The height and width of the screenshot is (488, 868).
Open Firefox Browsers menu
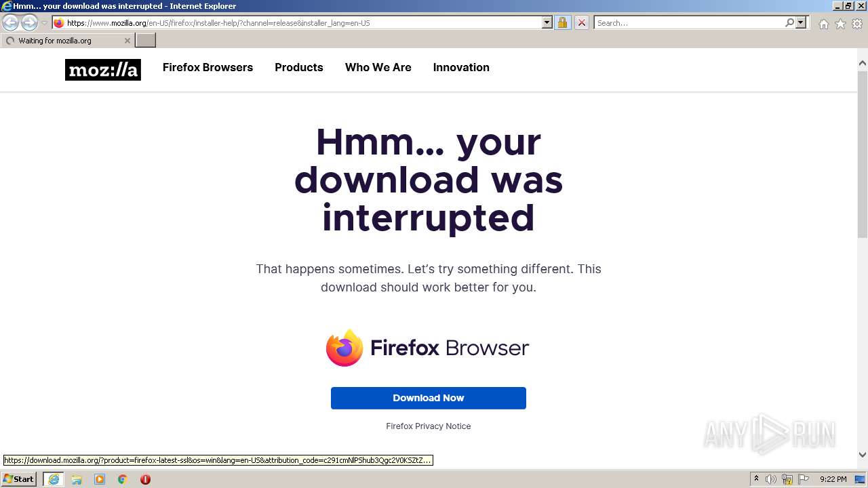[208, 67]
